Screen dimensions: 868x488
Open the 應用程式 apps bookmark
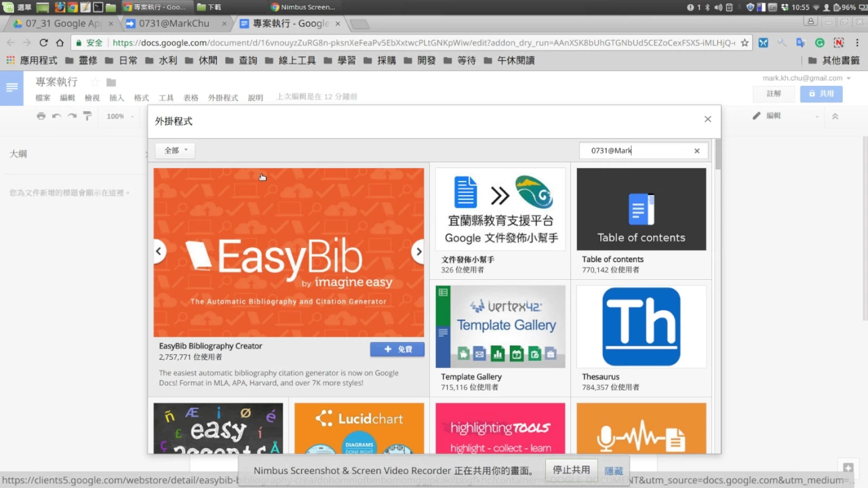pyautogui.click(x=32, y=60)
